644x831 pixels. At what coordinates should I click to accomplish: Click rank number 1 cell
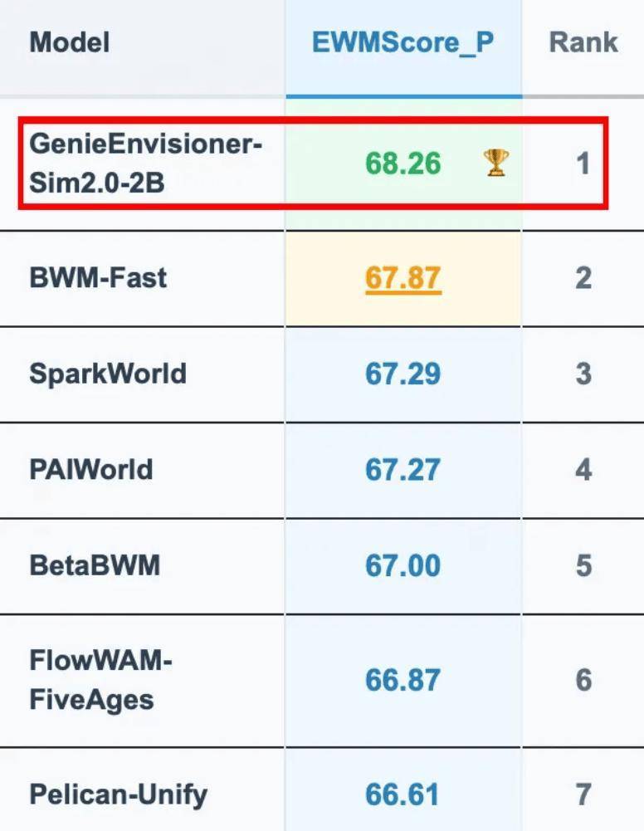click(583, 163)
